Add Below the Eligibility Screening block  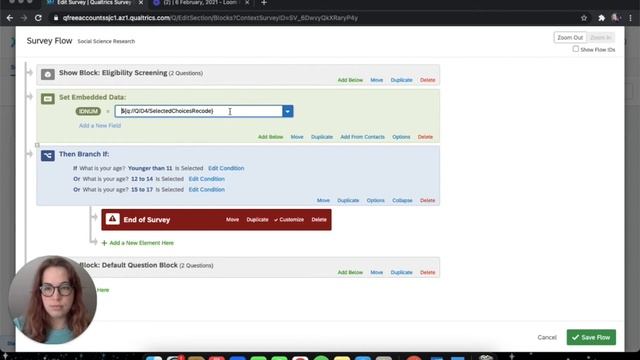click(350, 80)
